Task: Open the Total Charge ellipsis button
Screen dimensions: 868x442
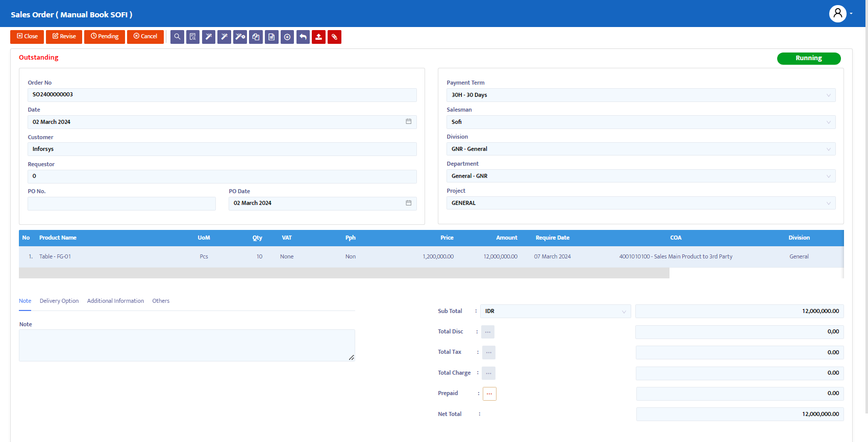Action: pos(489,373)
